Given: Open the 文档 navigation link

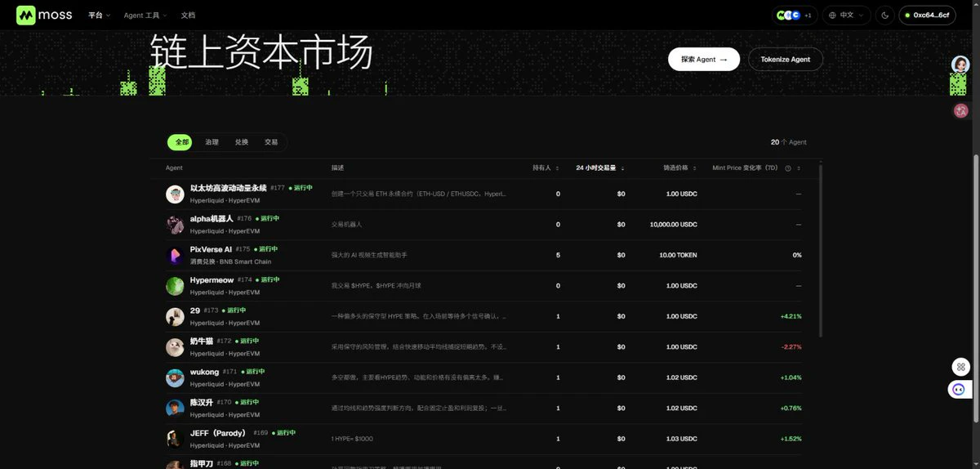Looking at the screenshot, I should point(188,16).
